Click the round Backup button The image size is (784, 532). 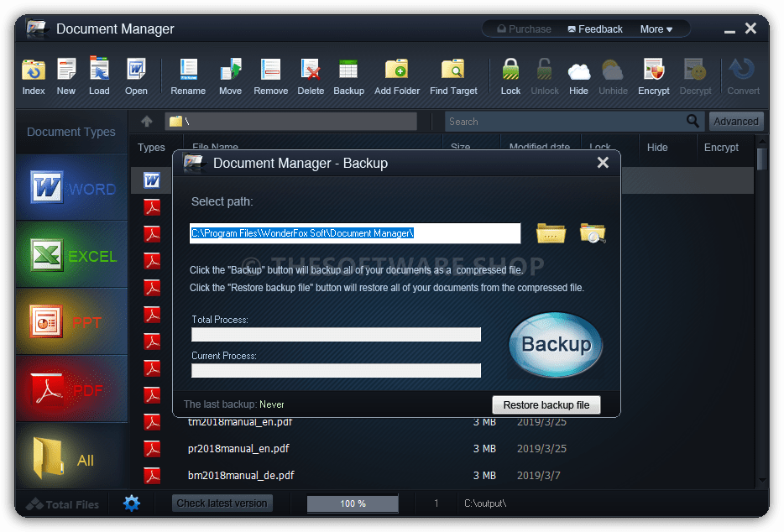coord(556,345)
